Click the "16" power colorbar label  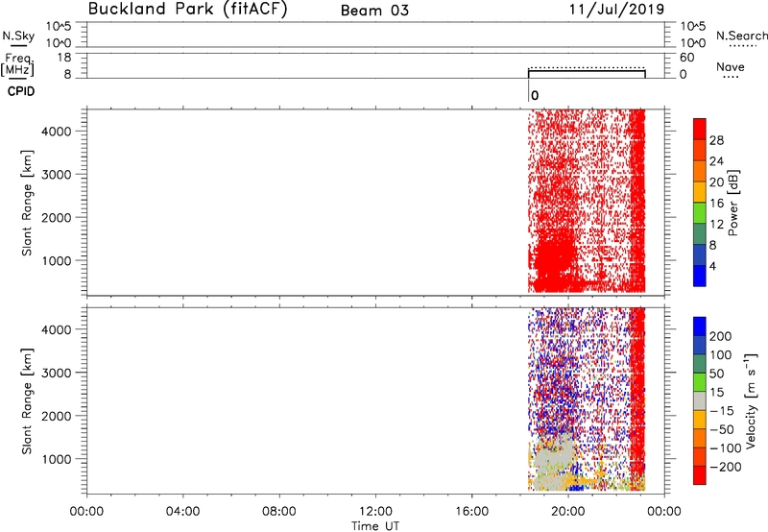point(716,204)
